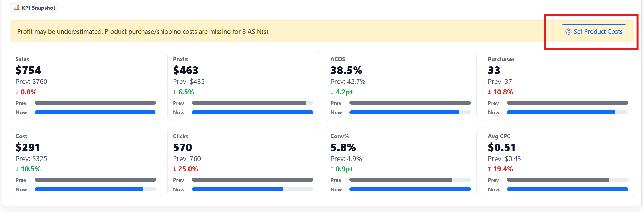Image resolution: width=644 pixels, height=212 pixels.
Task: Click the missing product costs warning message
Action: tap(143, 31)
